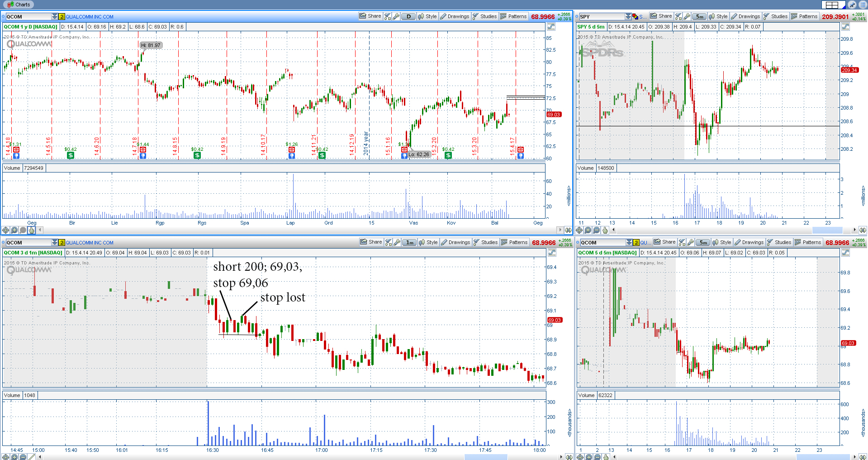Toggle chart scale icon in bottom-right QCOM chart

click(845, 253)
